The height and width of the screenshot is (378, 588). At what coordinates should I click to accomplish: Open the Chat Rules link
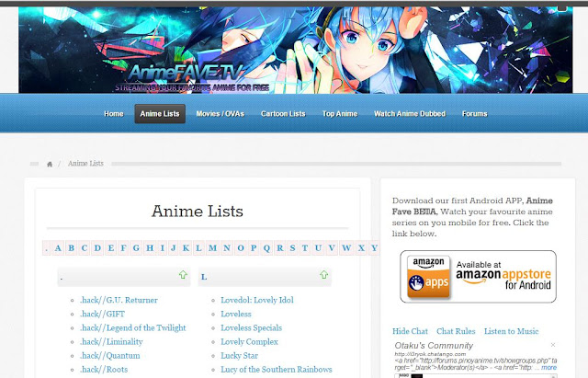(x=456, y=331)
